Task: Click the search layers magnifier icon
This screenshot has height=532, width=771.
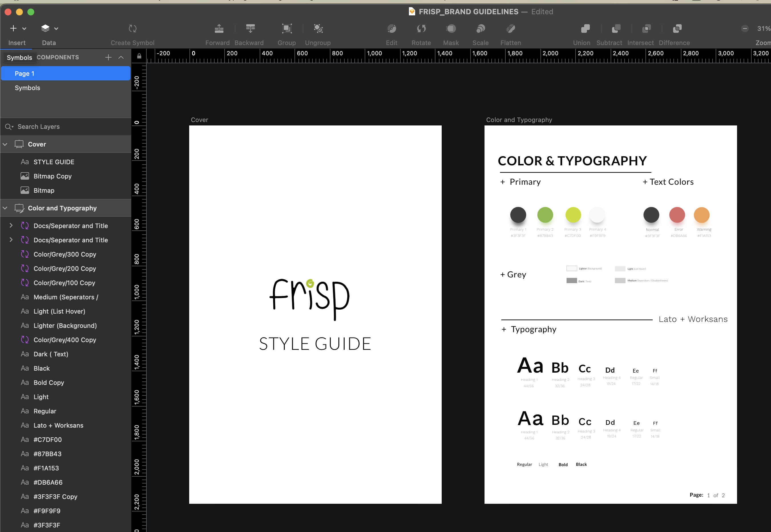Action: [9, 127]
